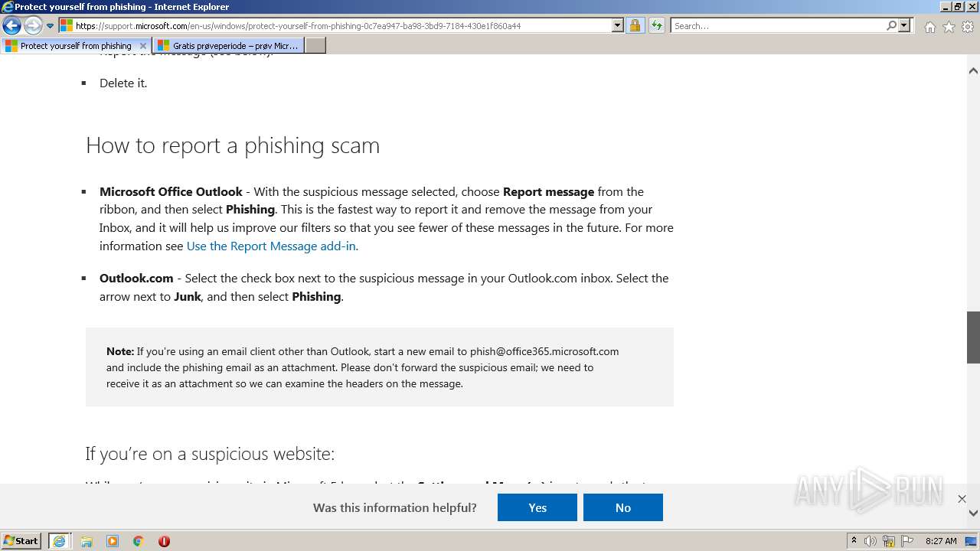Open the Windows Start button
Image resolution: width=980 pixels, height=551 pixels.
pos(21,541)
